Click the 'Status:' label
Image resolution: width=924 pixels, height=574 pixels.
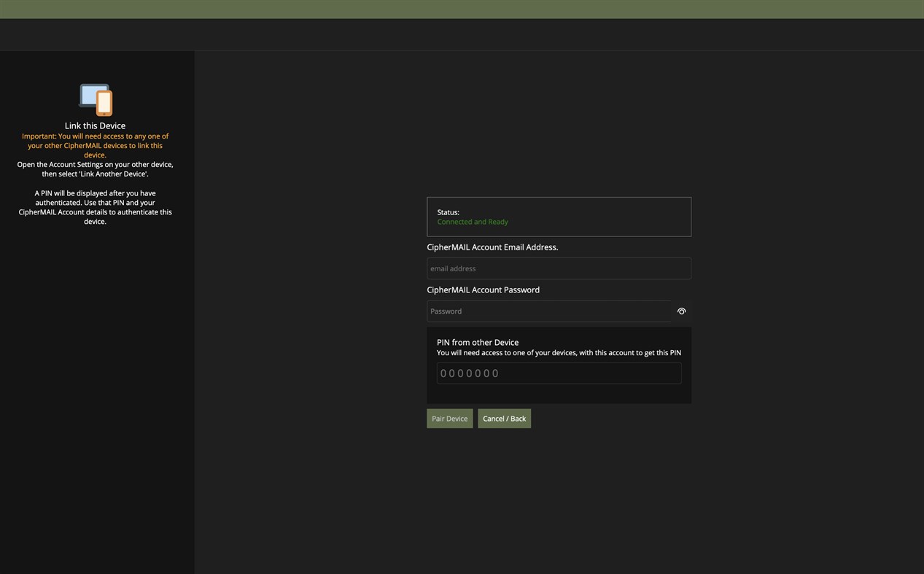coord(449,212)
